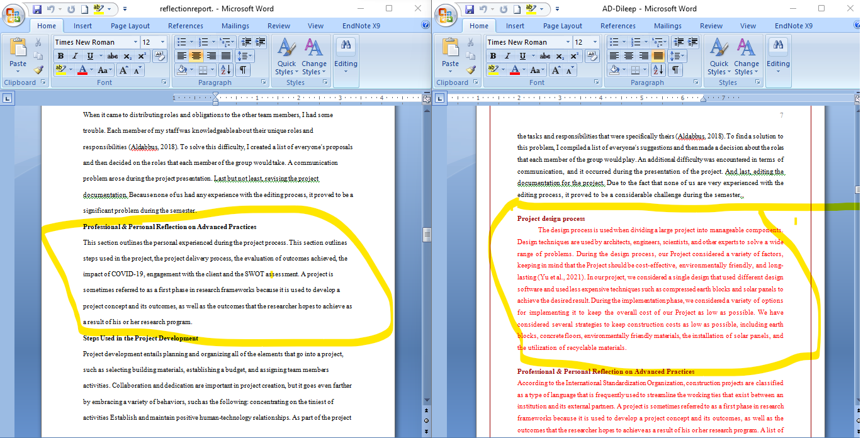Open References tab in reflectionreport window
868x438 pixels.
[x=186, y=26]
